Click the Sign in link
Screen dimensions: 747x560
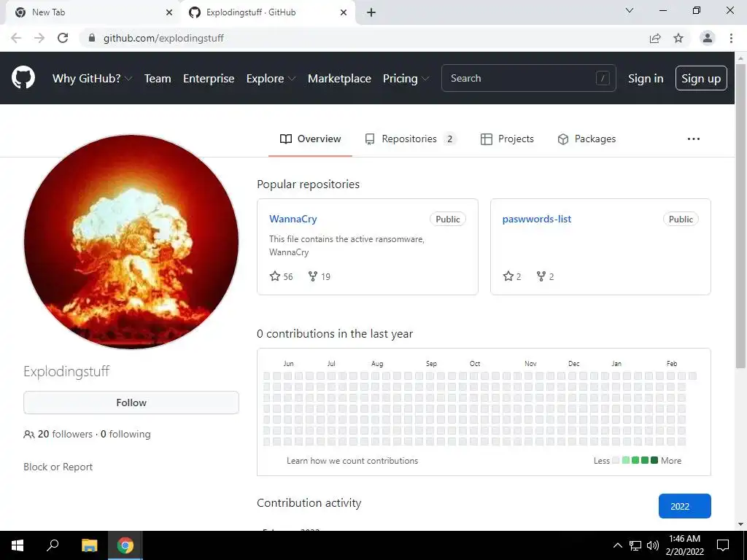point(646,79)
